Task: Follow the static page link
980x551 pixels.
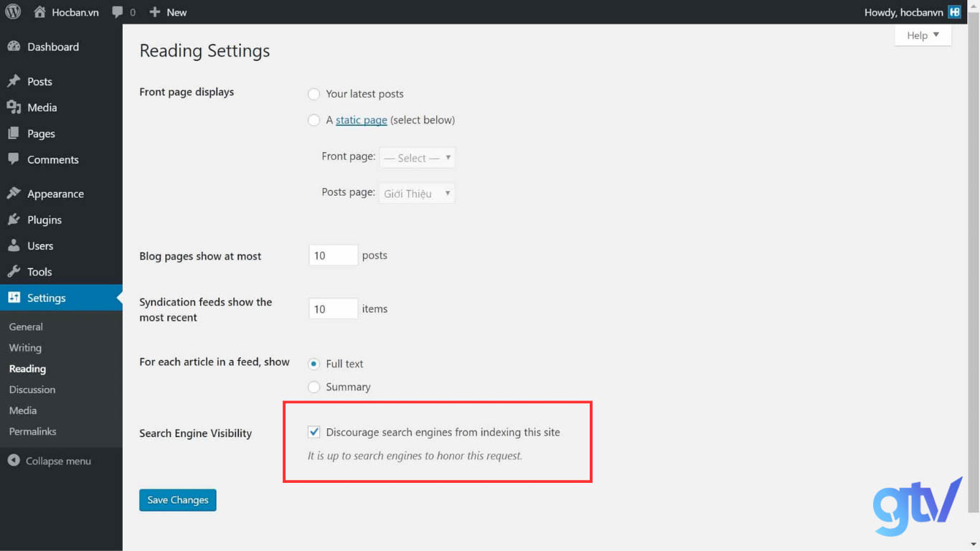Action: [x=361, y=120]
